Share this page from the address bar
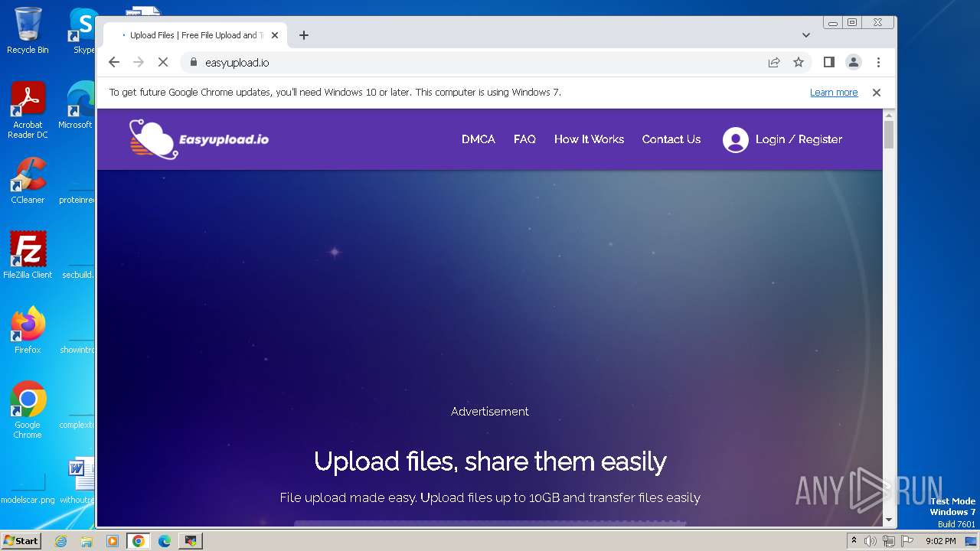Image resolution: width=980 pixels, height=551 pixels. click(774, 63)
